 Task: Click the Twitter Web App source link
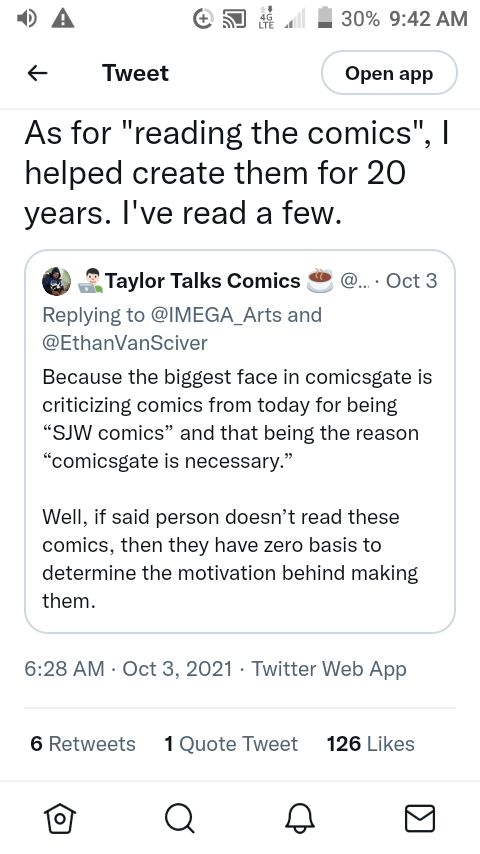329,668
